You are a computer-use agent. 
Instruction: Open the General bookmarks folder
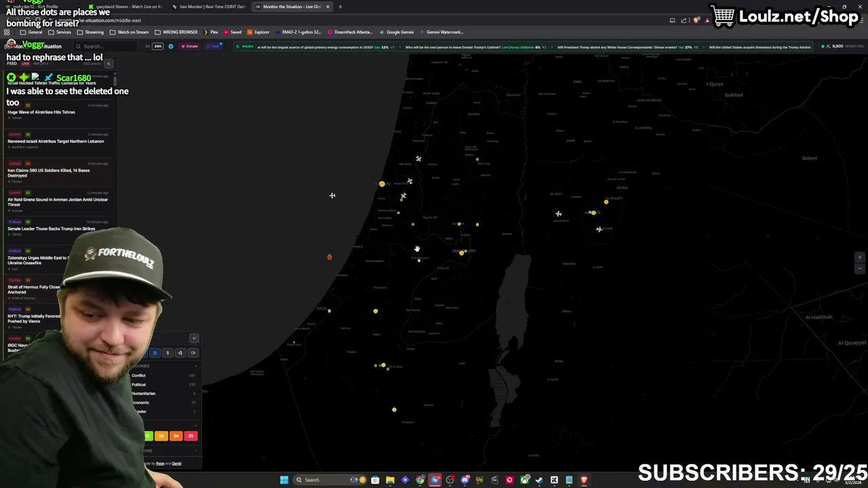pyautogui.click(x=31, y=32)
